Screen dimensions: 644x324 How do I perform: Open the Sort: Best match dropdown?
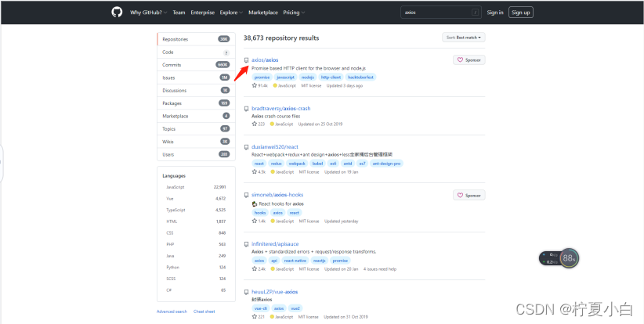(x=464, y=38)
